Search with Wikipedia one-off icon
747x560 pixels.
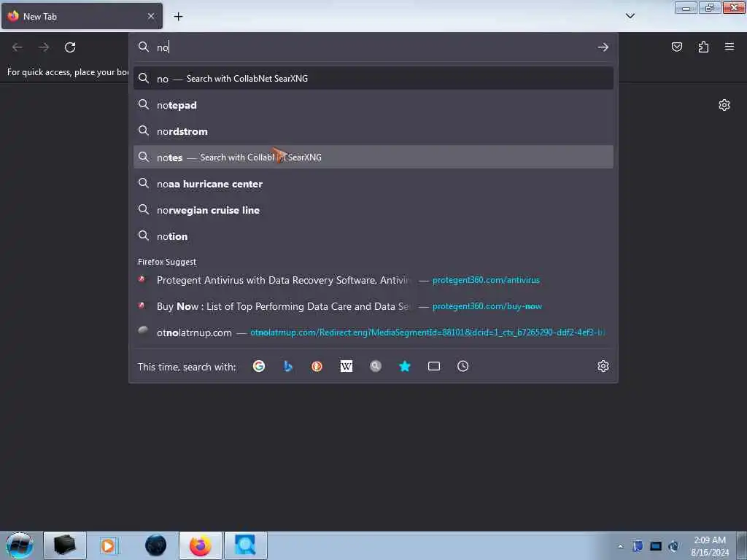tap(347, 366)
